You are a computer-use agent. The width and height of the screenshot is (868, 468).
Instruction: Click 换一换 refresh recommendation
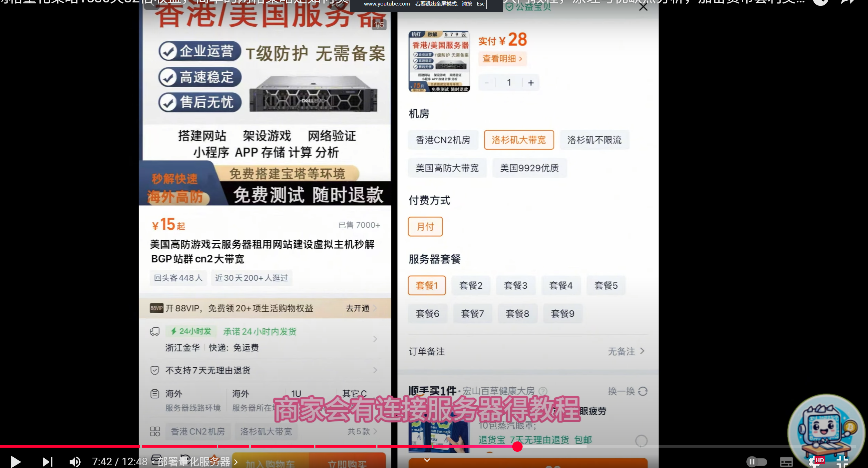pyautogui.click(x=627, y=391)
